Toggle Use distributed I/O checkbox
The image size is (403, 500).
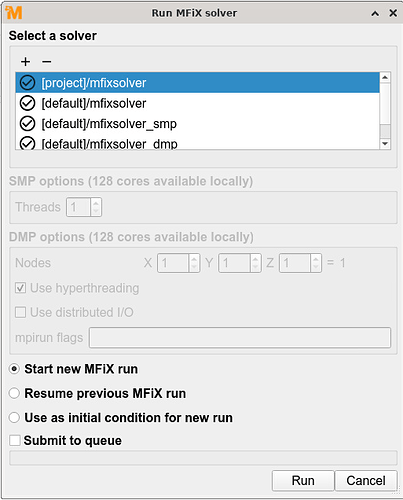click(x=20, y=312)
